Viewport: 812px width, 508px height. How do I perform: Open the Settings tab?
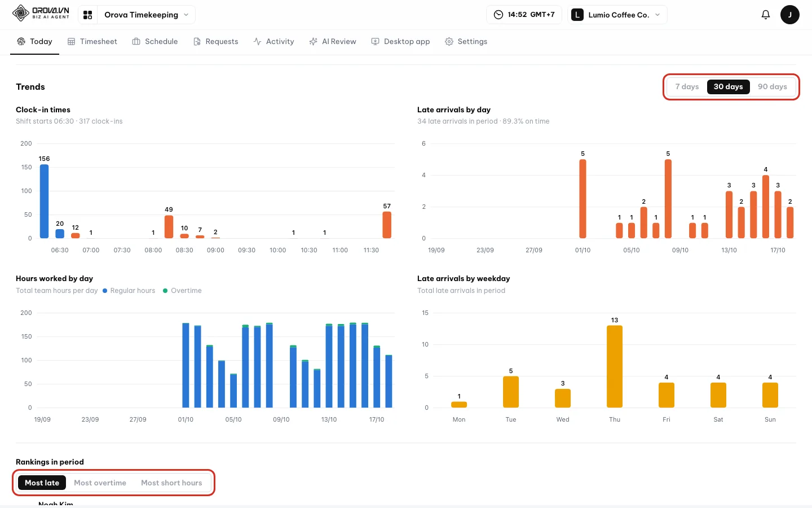[x=466, y=42]
